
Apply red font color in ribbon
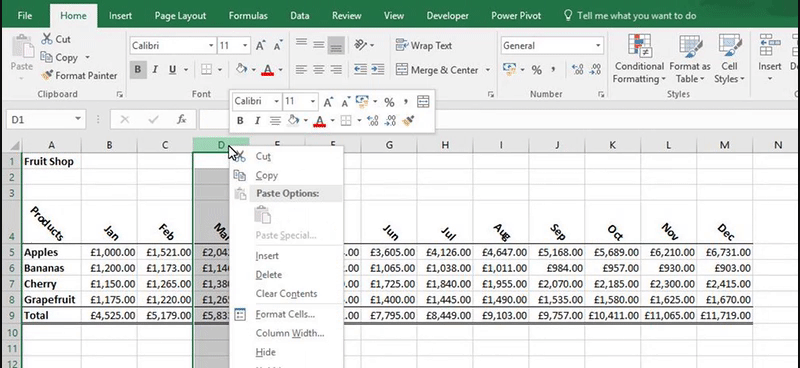pyautogui.click(x=268, y=69)
